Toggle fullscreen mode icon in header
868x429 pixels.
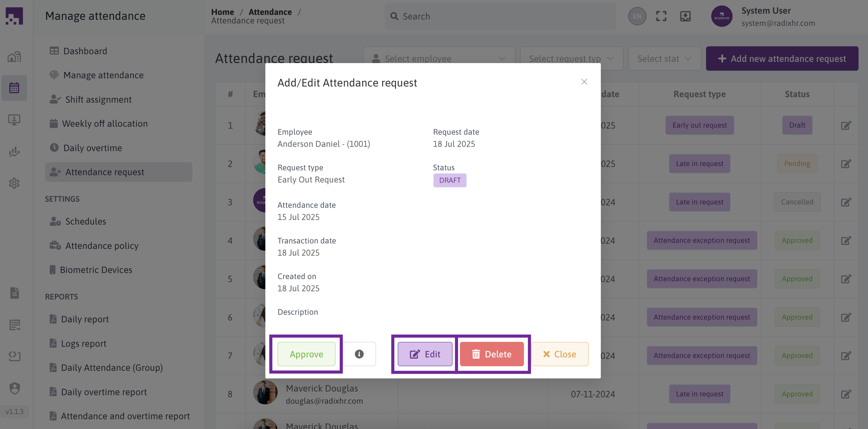661,16
